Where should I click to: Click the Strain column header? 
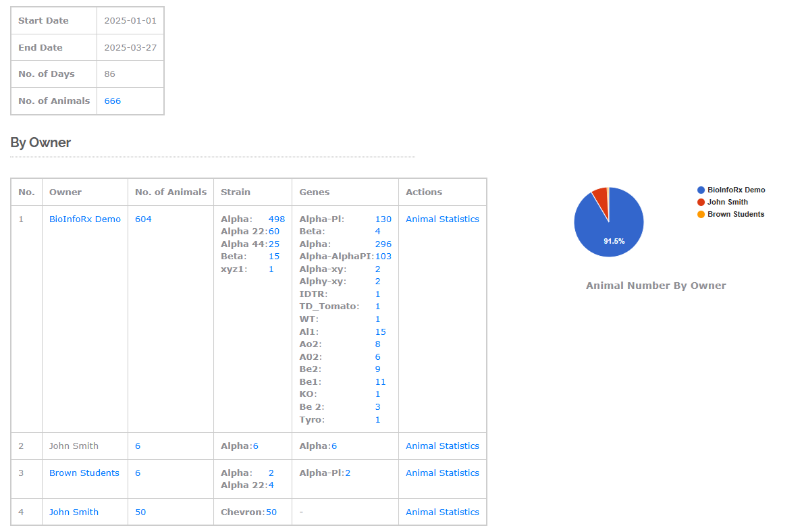click(x=236, y=192)
